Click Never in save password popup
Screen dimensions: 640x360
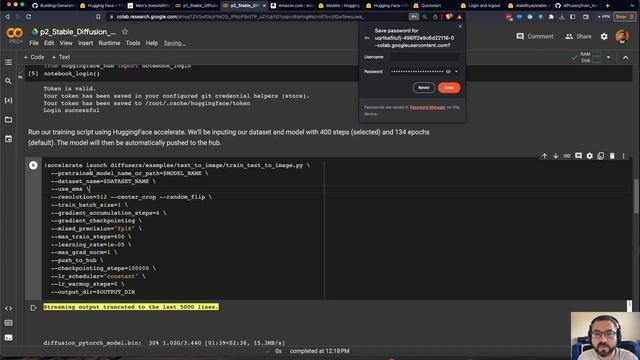click(424, 88)
